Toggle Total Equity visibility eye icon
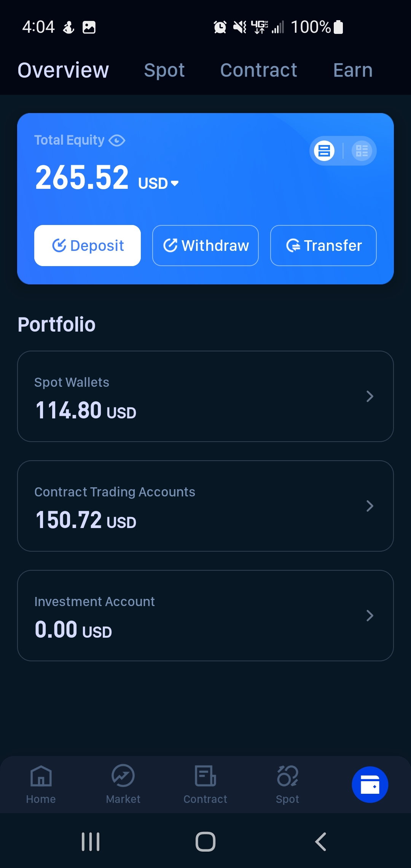Image resolution: width=411 pixels, height=868 pixels. click(x=117, y=140)
